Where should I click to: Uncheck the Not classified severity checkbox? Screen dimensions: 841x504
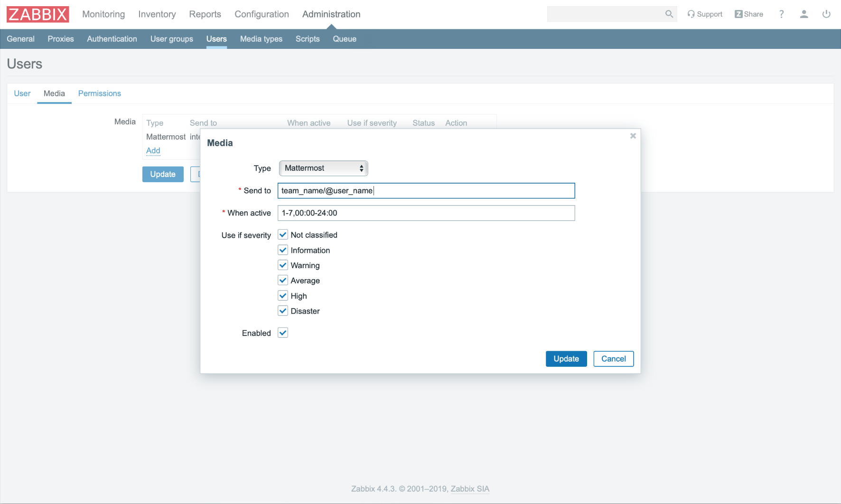pos(283,235)
